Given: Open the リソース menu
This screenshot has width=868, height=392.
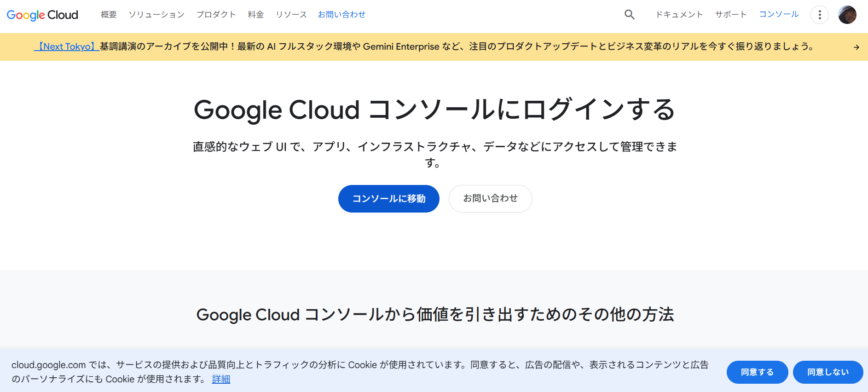Looking at the screenshot, I should [291, 15].
